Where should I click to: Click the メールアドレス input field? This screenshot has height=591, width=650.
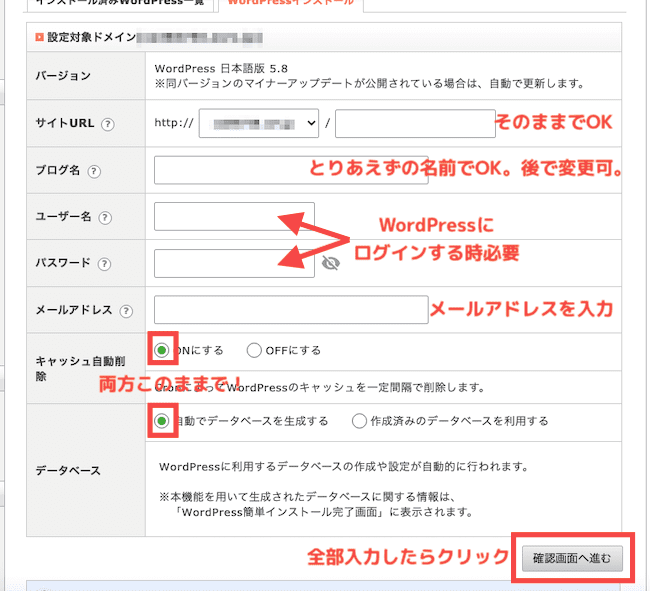(290, 310)
